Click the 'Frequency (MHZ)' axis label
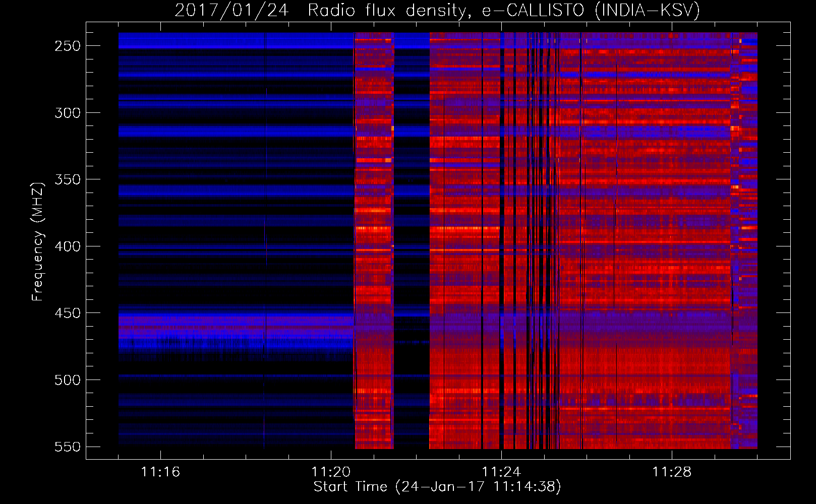Viewport: 816px width, 504px height. pyautogui.click(x=37, y=241)
